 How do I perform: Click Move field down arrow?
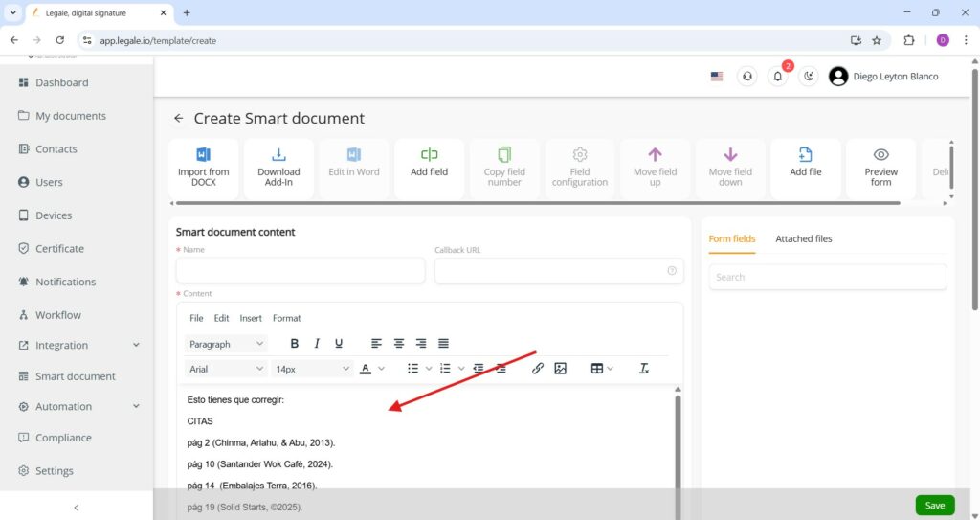[730, 154]
